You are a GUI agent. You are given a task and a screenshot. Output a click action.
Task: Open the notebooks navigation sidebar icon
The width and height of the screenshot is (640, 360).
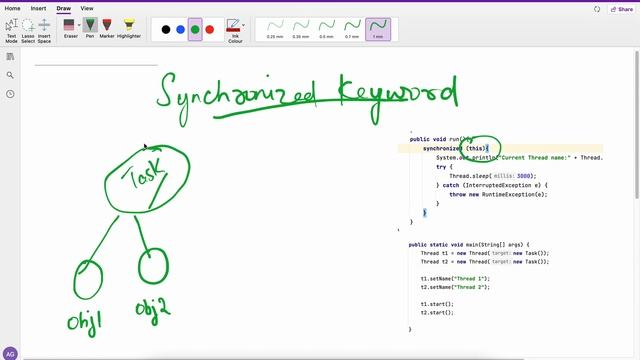point(10,57)
